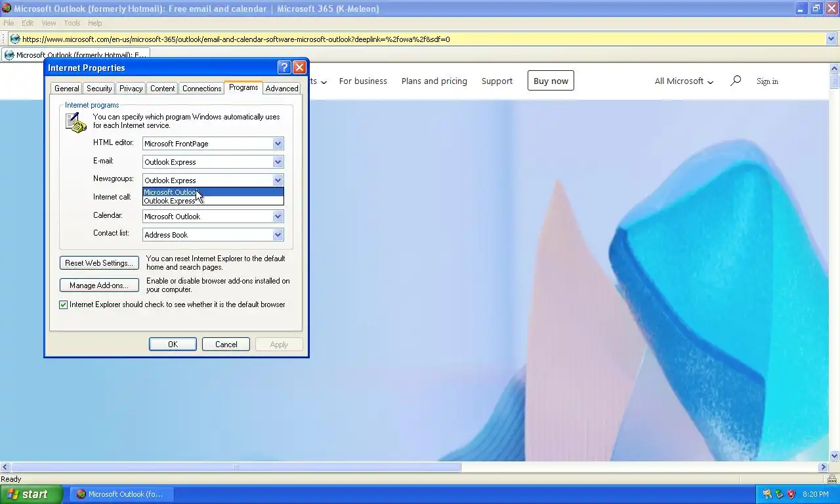Open Plans and pricing link

(x=434, y=81)
